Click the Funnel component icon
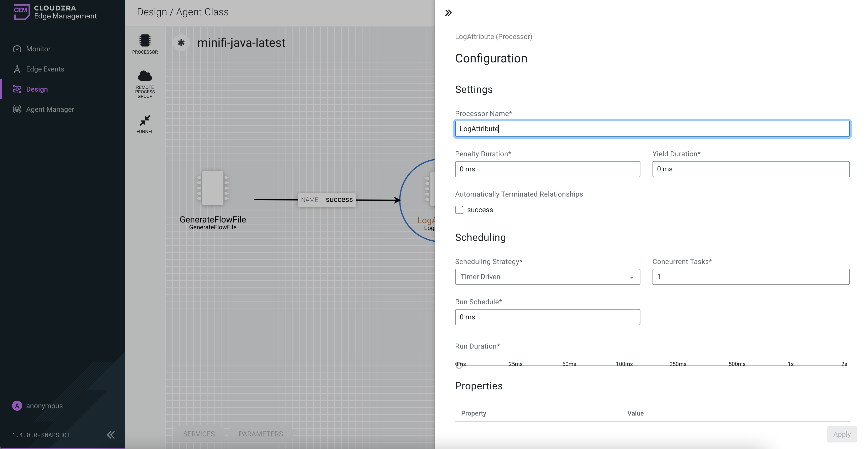This screenshot has width=868, height=449. click(145, 120)
